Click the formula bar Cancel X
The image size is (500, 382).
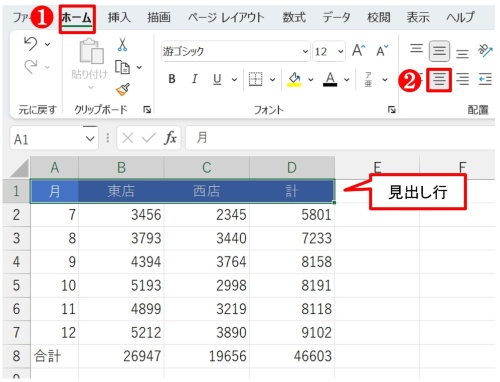coord(128,138)
